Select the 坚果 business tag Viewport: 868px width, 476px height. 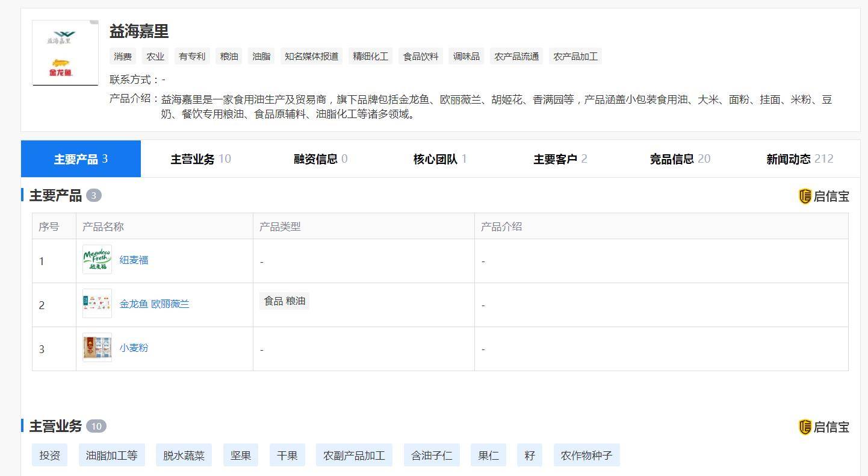coord(241,456)
